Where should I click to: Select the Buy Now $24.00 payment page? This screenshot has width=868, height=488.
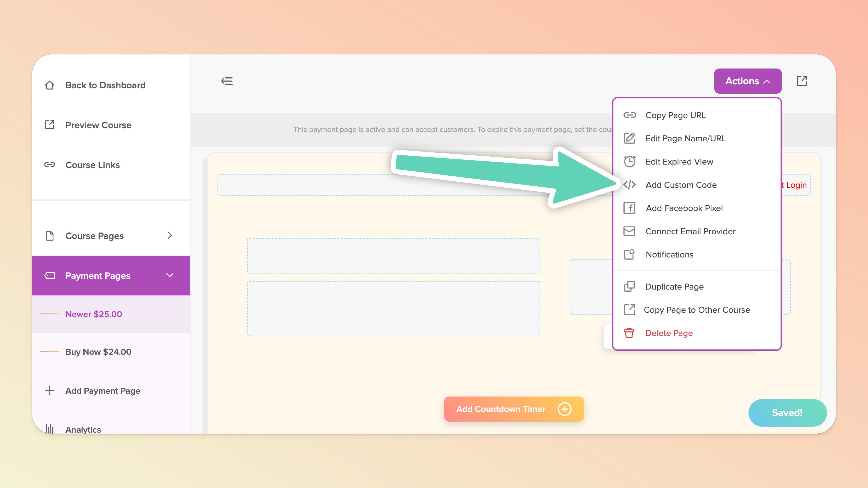pyautogui.click(x=98, y=352)
